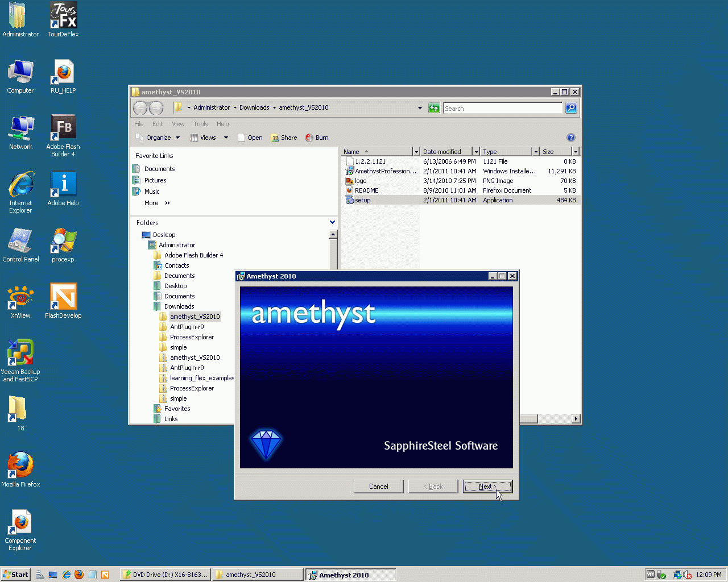This screenshot has width=728, height=582.
Task: Click the Explorer Back arrow button
Action: pos(140,108)
